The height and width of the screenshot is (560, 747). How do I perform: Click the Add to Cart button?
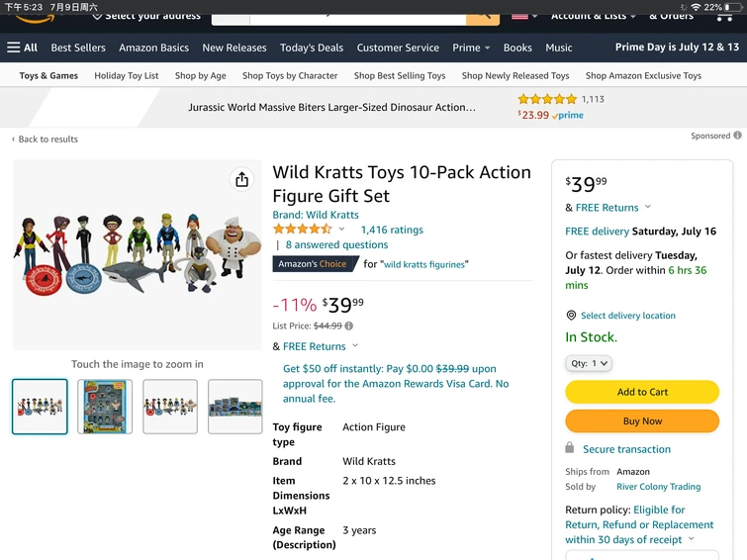point(642,392)
